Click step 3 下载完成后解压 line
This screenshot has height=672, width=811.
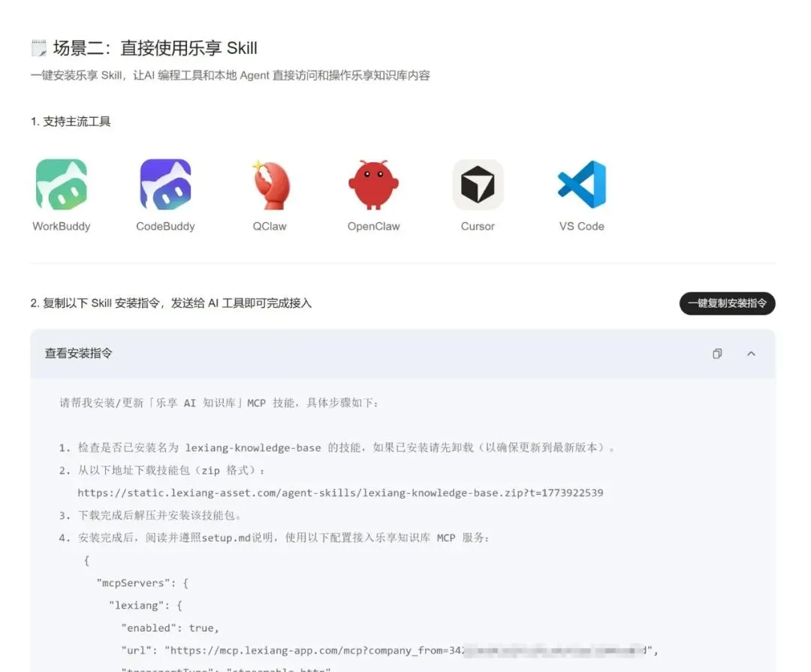(150, 515)
